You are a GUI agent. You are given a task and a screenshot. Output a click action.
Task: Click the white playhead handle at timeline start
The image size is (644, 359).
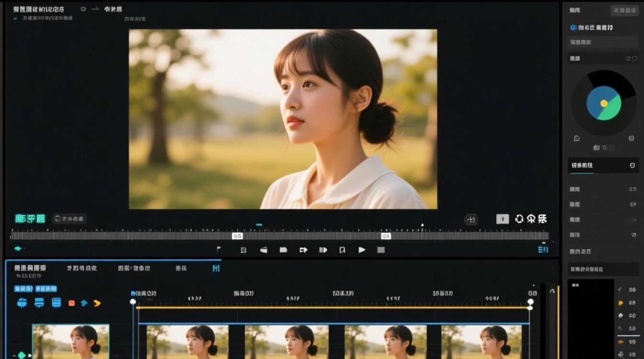pyautogui.click(x=133, y=302)
